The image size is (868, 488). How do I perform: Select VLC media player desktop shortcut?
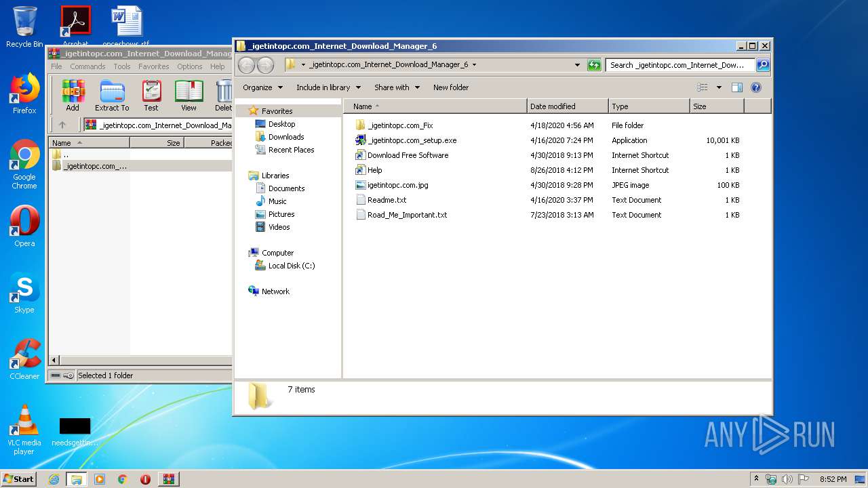pyautogui.click(x=24, y=430)
